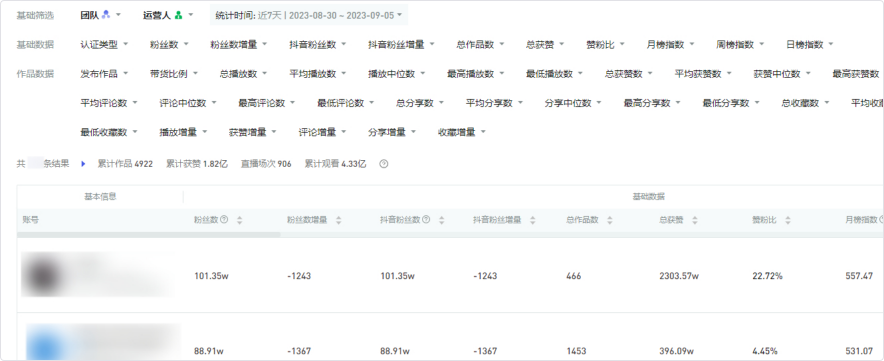Image resolution: width=884 pixels, height=361 pixels.
Task: Open the 总收藏数 filter dropdown
Action: [805, 103]
